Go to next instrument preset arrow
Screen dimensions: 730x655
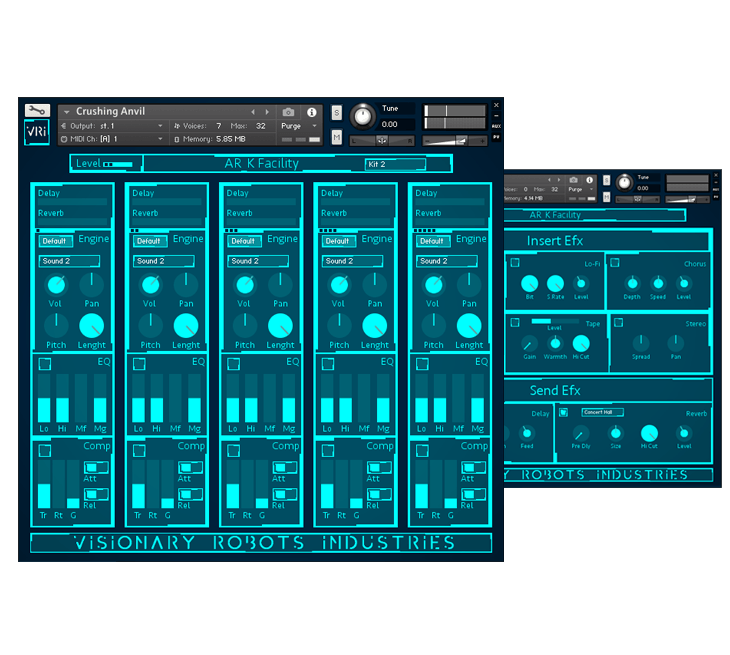click(267, 112)
